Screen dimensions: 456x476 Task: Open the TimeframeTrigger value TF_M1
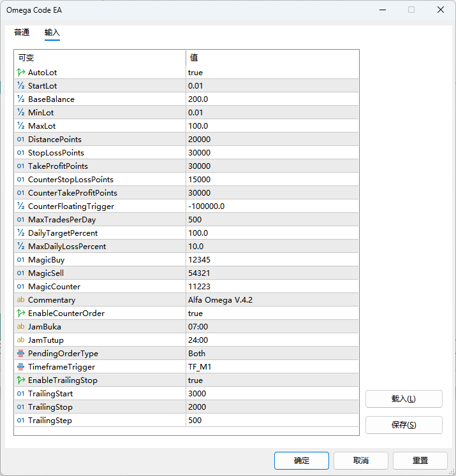[200, 367]
